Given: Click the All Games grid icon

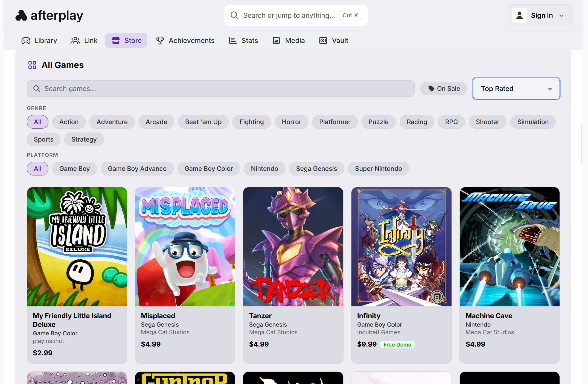Looking at the screenshot, I should 32,65.
